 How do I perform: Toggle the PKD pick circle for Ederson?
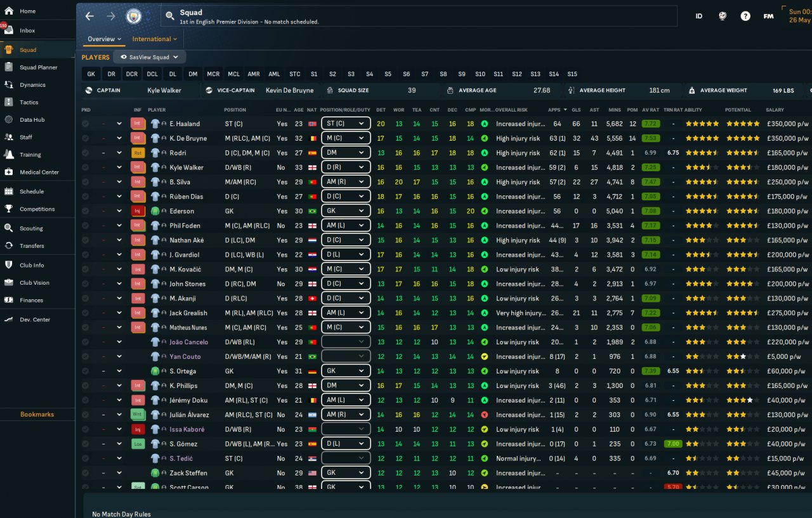(86, 211)
